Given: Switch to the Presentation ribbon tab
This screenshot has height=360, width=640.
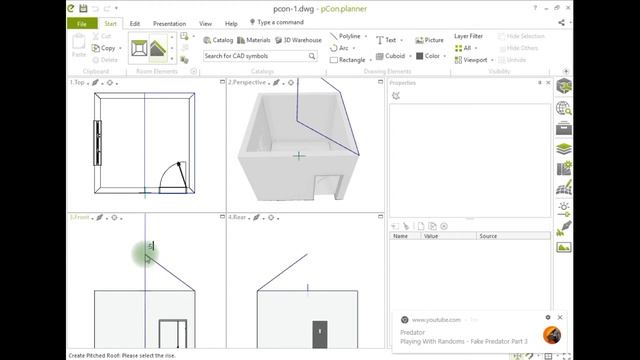Looking at the screenshot, I should [169, 24].
